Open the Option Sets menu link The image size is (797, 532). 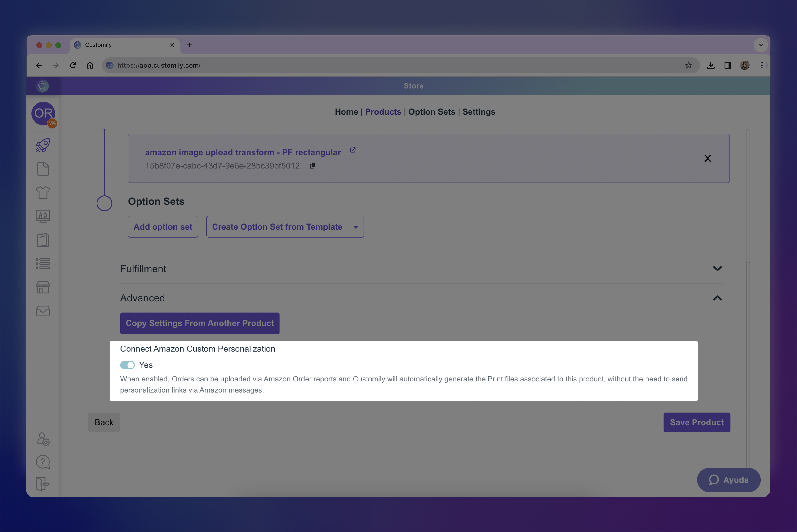pos(432,112)
